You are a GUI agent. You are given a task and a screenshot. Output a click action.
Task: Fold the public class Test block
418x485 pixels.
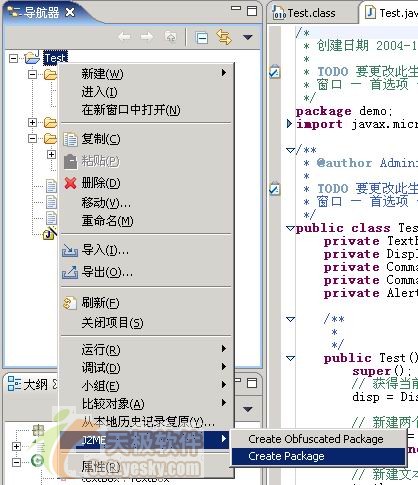[290, 228]
